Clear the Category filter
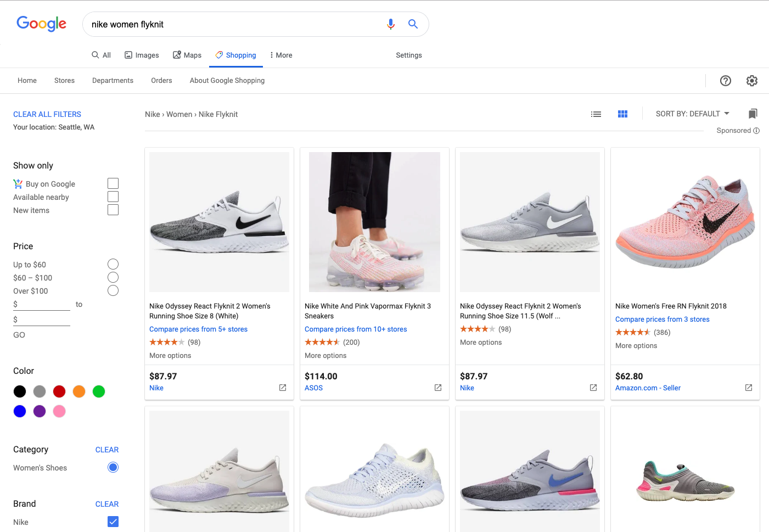This screenshot has height=532, width=769. pyautogui.click(x=107, y=450)
